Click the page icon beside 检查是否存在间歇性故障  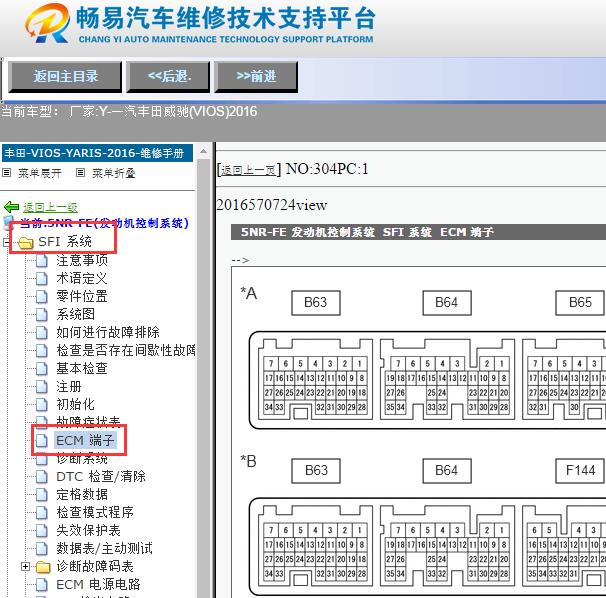tap(42, 351)
